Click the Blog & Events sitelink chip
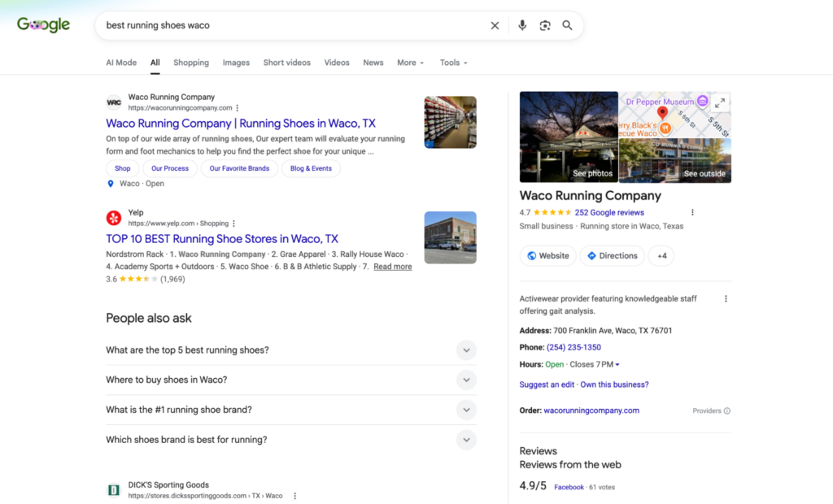Image resolution: width=833 pixels, height=504 pixels. click(x=311, y=168)
